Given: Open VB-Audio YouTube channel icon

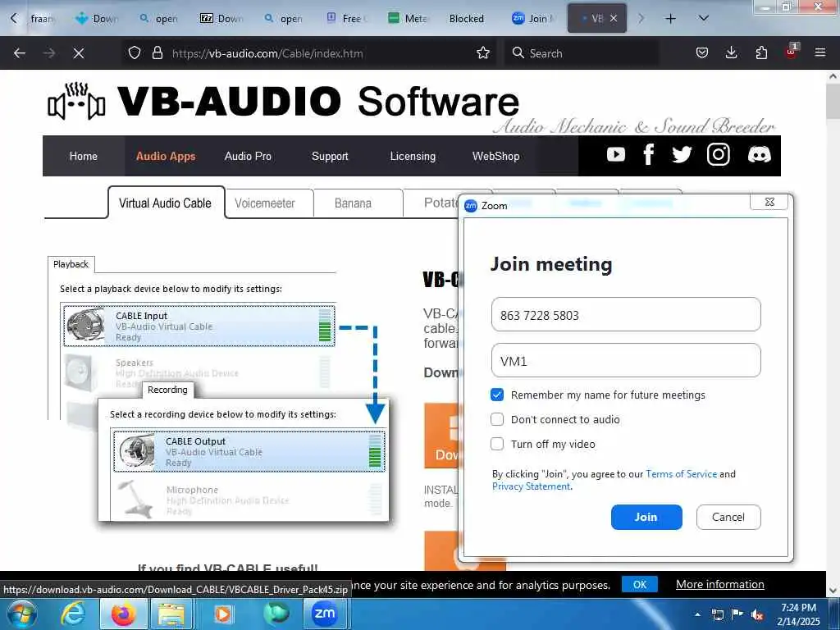Looking at the screenshot, I should click(x=616, y=155).
